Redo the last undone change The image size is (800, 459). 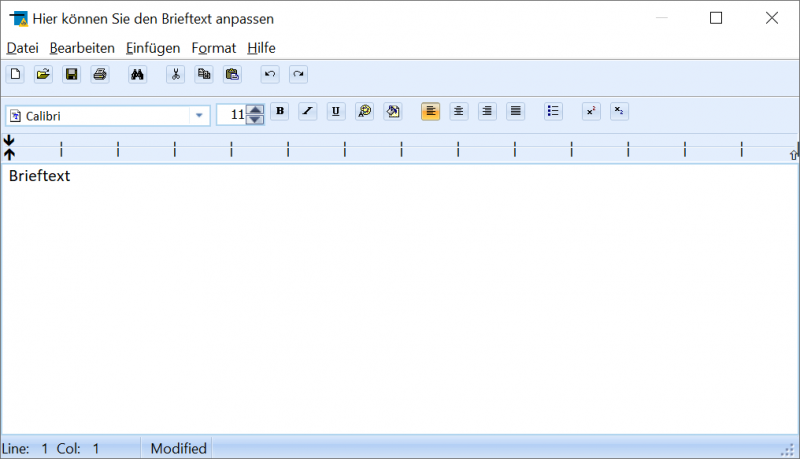click(x=298, y=74)
